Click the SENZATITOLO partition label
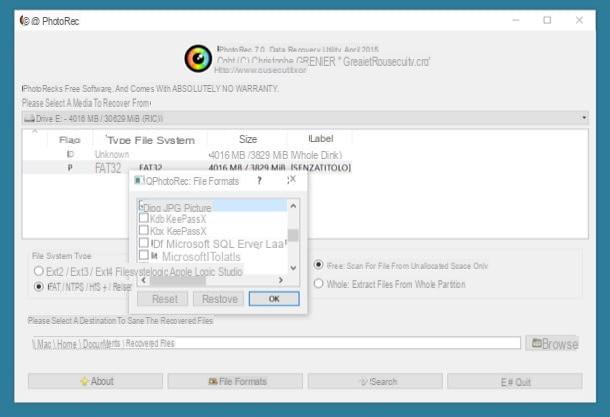 [x=321, y=168]
